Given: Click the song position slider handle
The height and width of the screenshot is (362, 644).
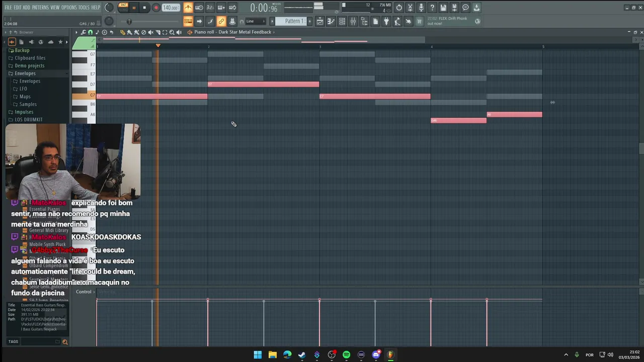Looking at the screenshot, I should pyautogui.click(x=129, y=21).
